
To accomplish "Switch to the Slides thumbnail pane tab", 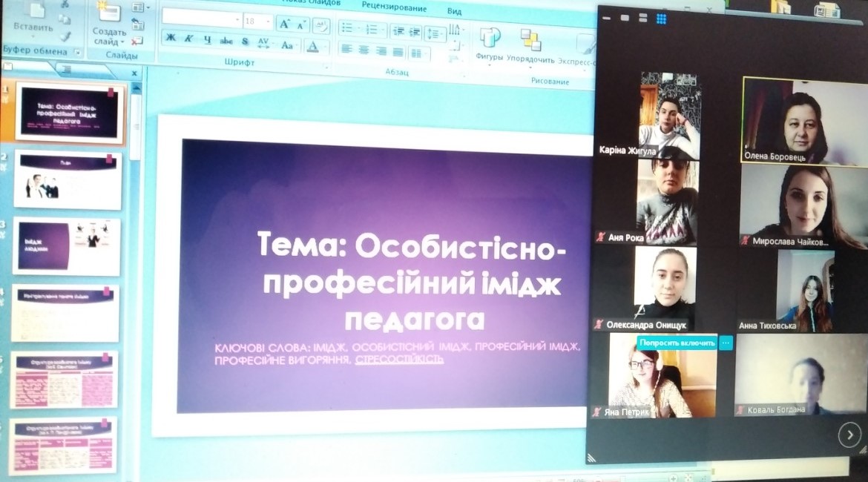I will coord(25,67).
